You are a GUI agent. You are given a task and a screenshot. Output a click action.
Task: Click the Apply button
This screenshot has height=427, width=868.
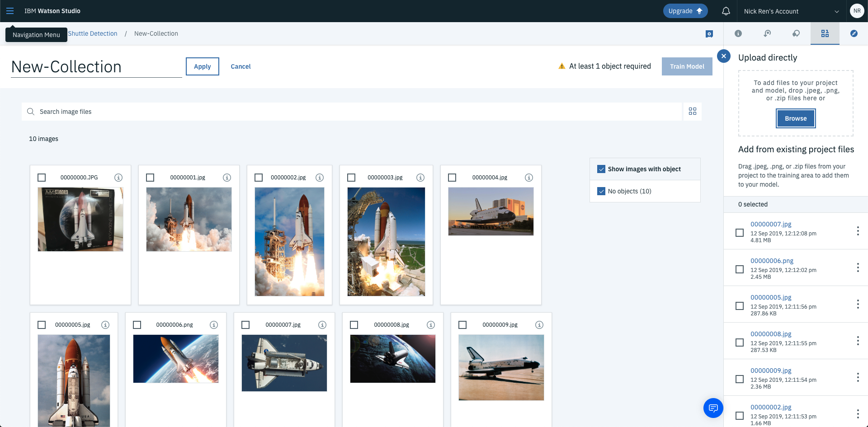pos(203,66)
